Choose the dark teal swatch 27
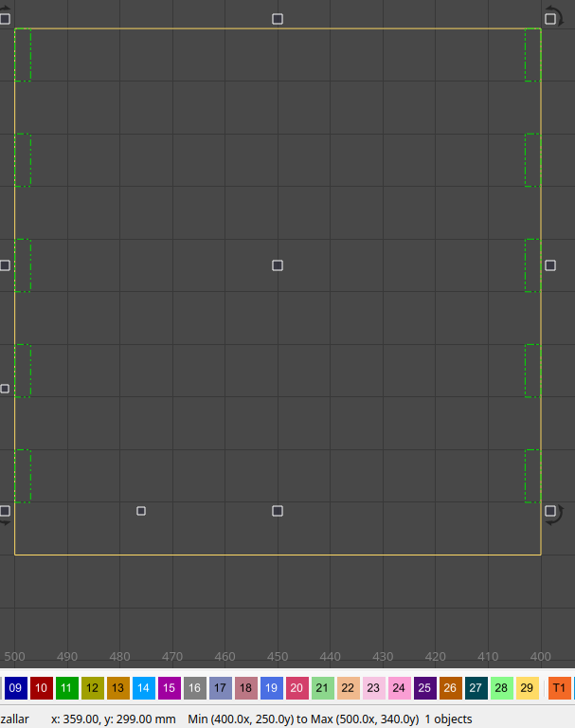Viewport: 575px width, 728px height. pyautogui.click(x=476, y=687)
